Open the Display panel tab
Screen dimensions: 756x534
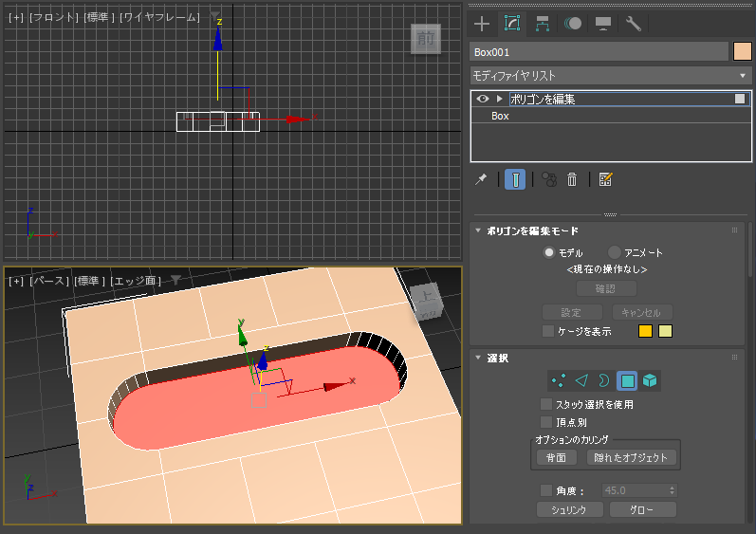click(603, 24)
